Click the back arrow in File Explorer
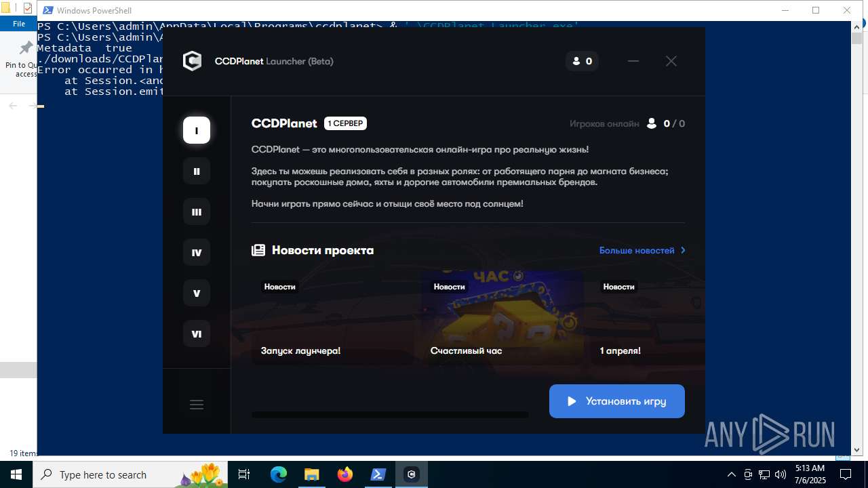 pos(13,106)
